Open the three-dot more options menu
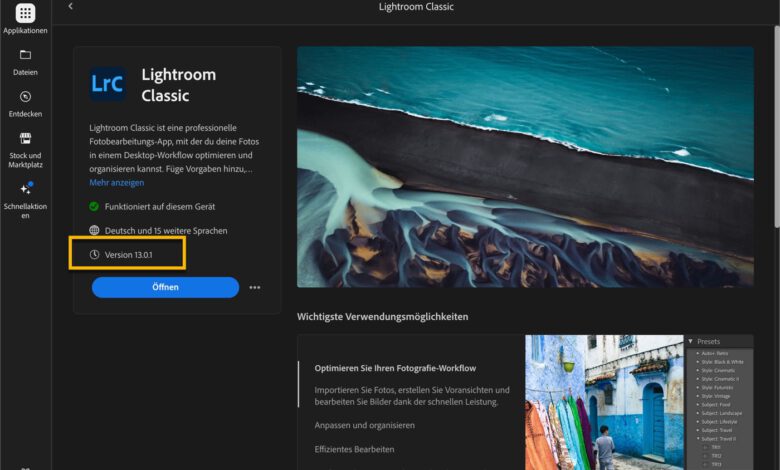This screenshot has height=470, width=780. 255,287
